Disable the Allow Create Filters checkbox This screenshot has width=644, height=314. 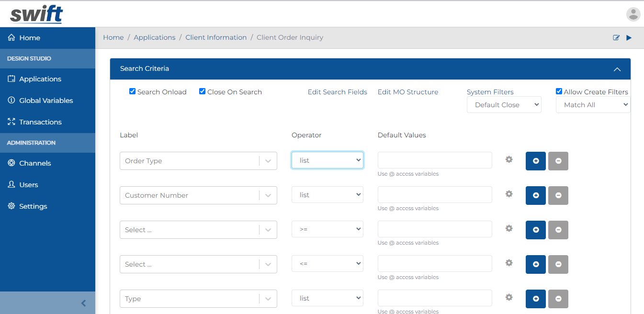point(559,91)
